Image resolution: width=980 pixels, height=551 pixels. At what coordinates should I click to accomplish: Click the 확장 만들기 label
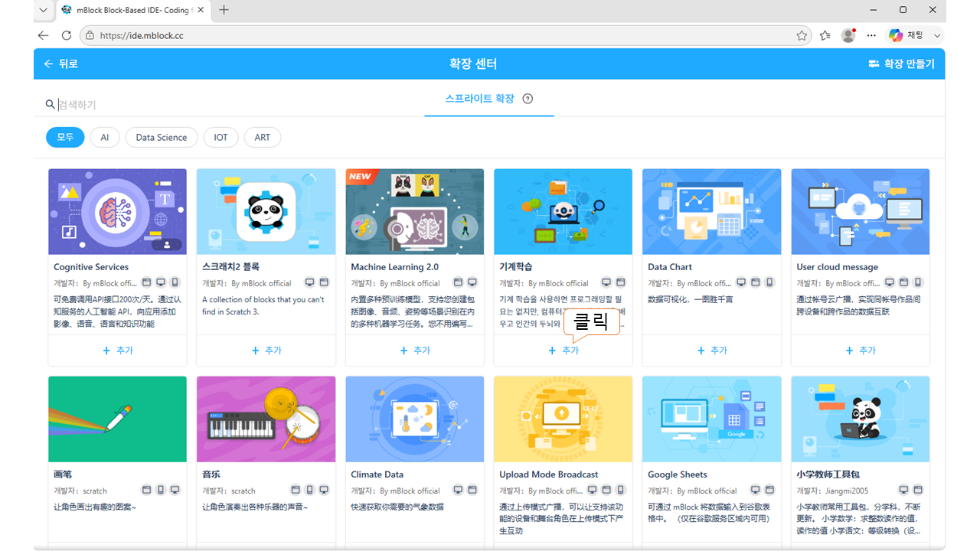tap(910, 64)
